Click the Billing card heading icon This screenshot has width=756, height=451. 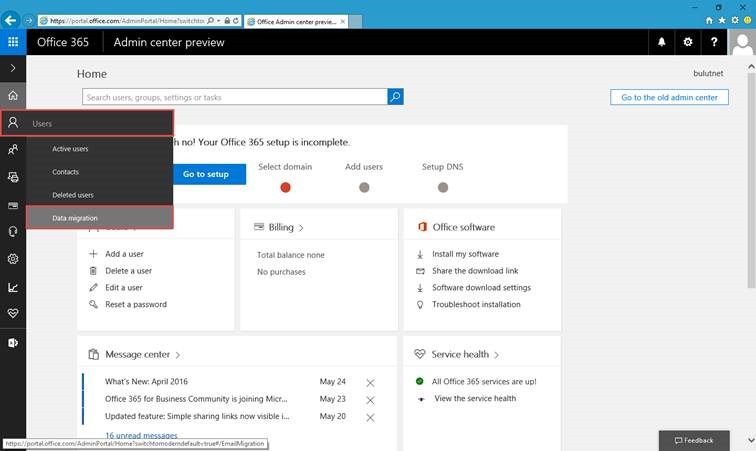[259, 227]
